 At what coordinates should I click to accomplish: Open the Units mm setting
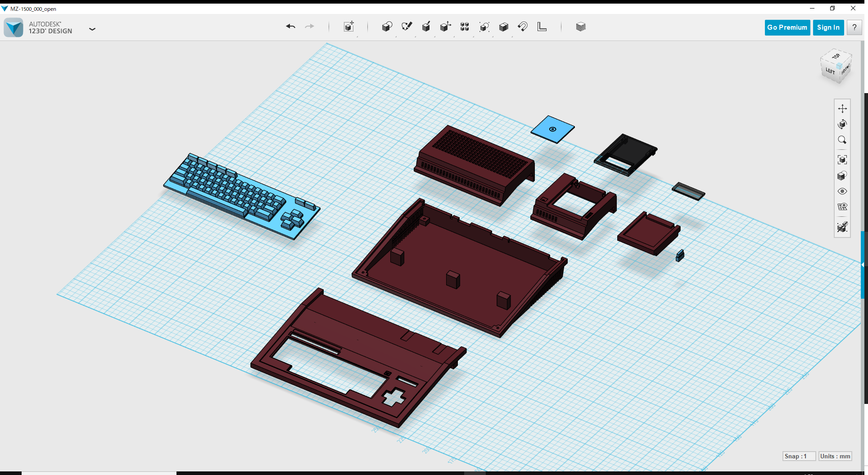(x=835, y=456)
